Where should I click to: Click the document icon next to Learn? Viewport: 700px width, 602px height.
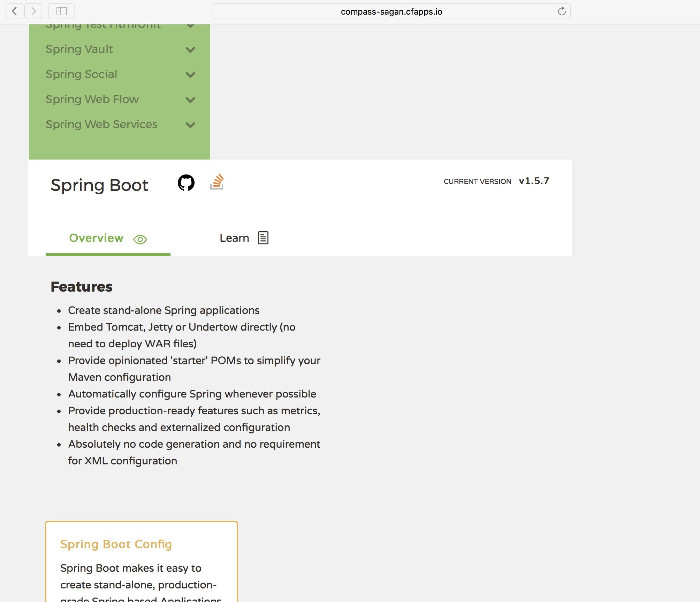[263, 238]
